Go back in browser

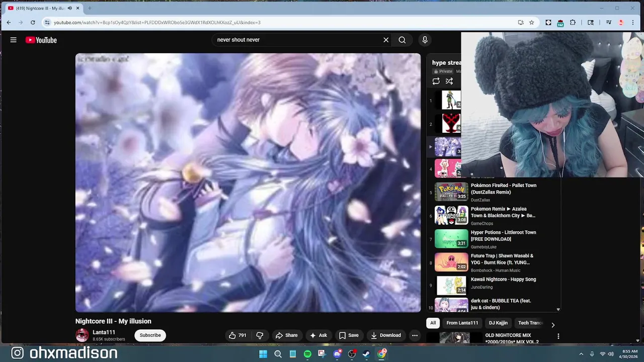tap(9, 22)
